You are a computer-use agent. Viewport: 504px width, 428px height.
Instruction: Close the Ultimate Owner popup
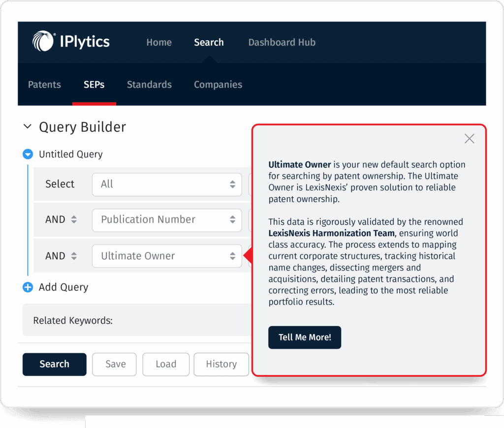[x=470, y=139]
